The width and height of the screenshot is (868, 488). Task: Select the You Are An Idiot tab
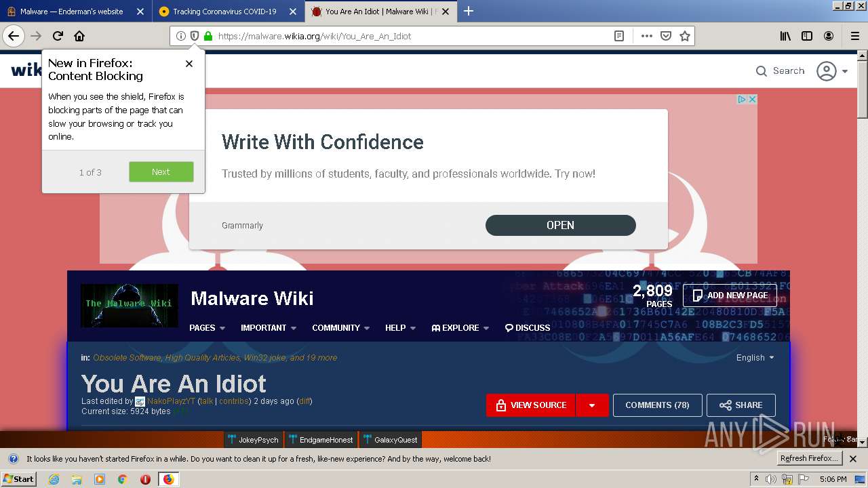pyautogui.click(x=380, y=11)
